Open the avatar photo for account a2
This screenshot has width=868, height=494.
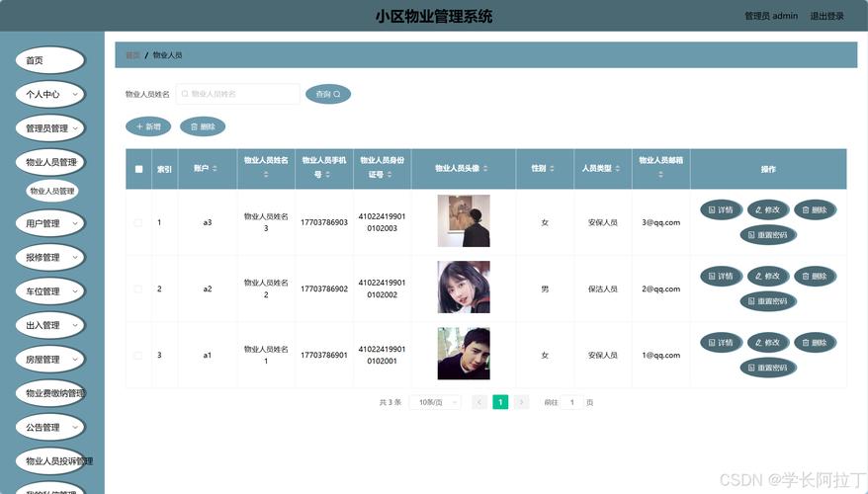point(464,288)
